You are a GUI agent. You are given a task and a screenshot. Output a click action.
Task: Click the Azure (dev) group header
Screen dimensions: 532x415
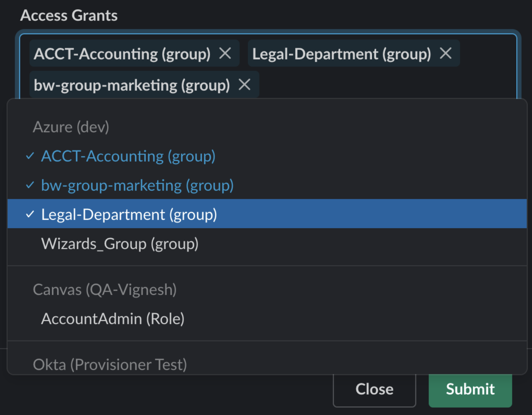[x=71, y=127]
